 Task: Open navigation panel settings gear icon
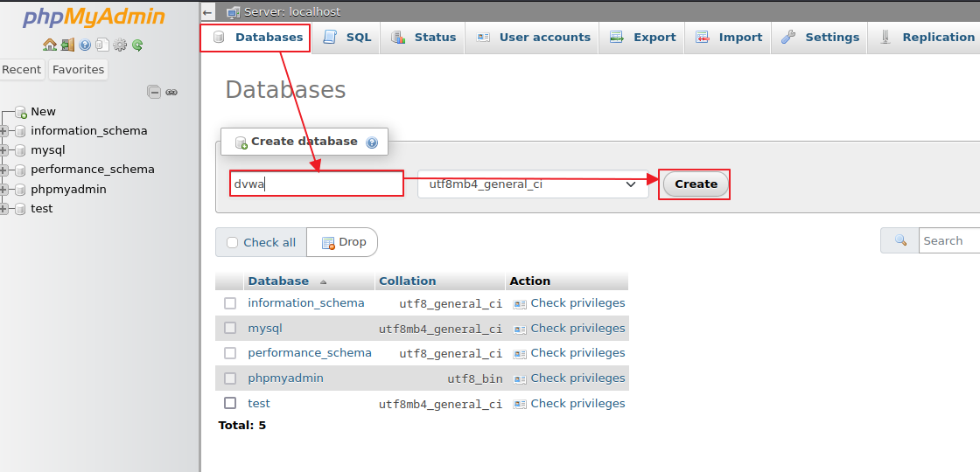119,45
